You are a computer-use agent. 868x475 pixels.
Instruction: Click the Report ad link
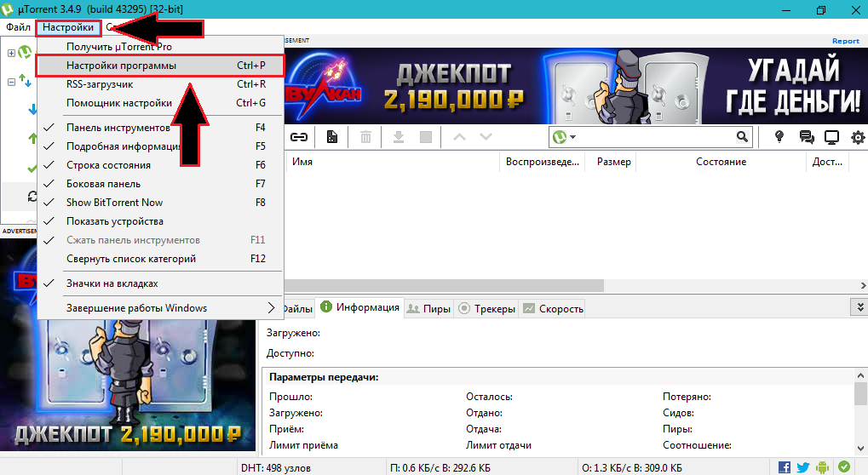coord(846,41)
